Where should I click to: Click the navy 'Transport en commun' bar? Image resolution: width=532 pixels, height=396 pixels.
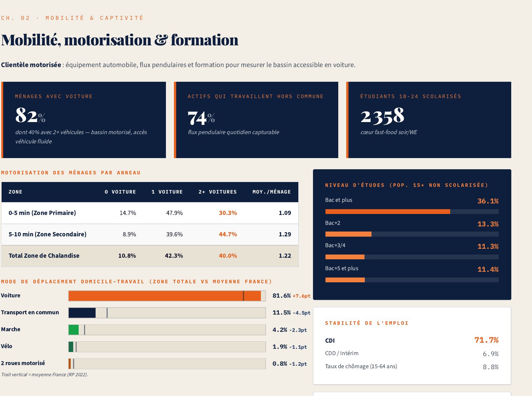pyautogui.click(x=82, y=313)
